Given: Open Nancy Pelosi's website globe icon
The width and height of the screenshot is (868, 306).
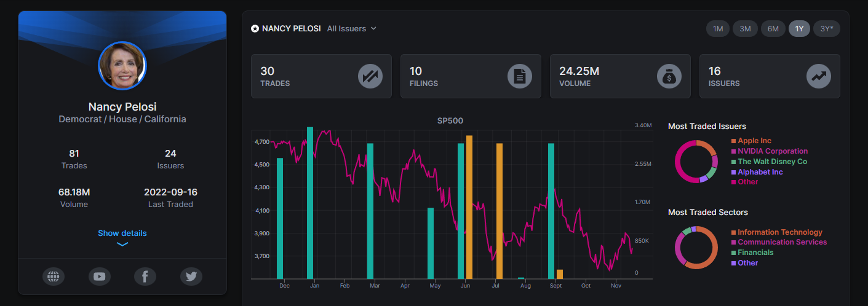Looking at the screenshot, I should tap(54, 277).
